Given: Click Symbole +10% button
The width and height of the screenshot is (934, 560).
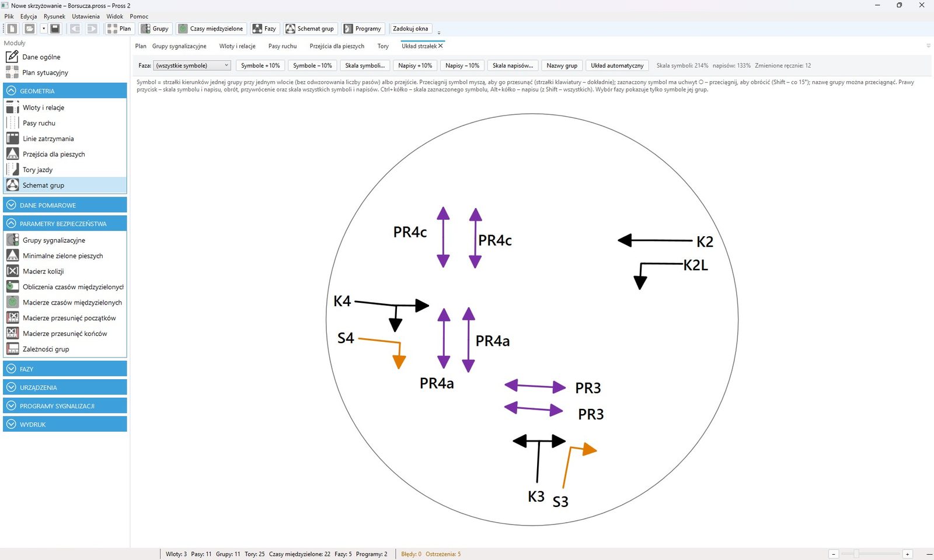Looking at the screenshot, I should click(260, 65).
